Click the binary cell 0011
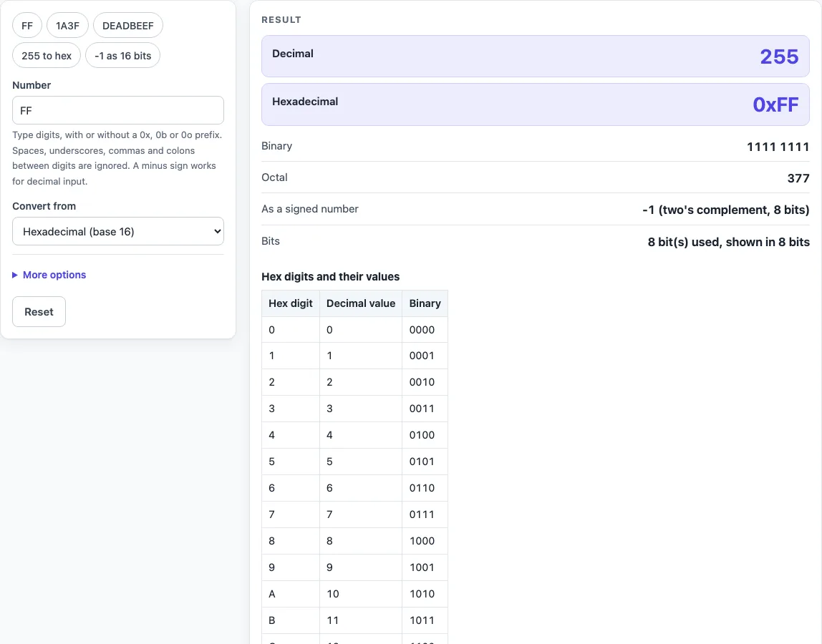The height and width of the screenshot is (644, 822). (425, 409)
